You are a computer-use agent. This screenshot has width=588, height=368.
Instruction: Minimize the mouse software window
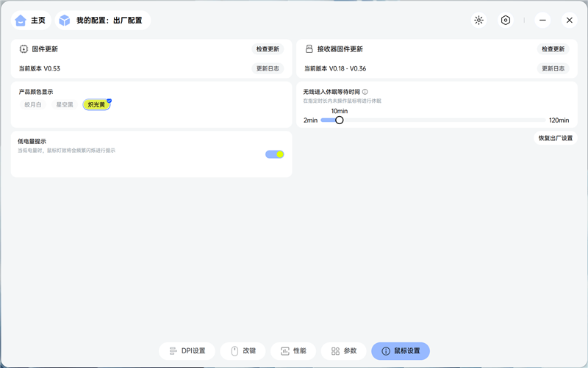click(x=542, y=21)
